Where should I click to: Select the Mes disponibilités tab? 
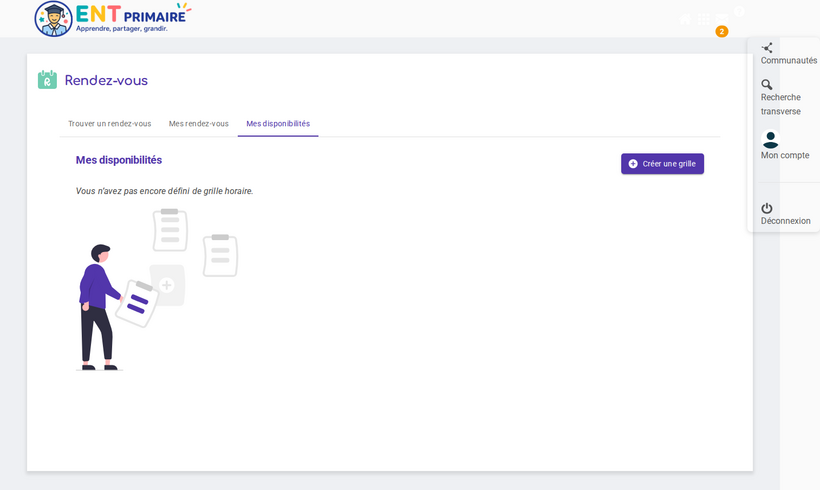click(278, 124)
